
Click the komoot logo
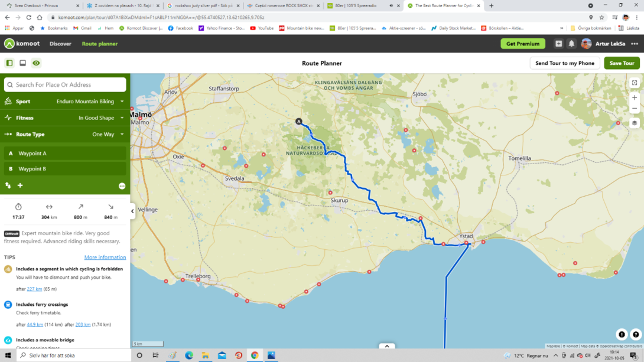point(22,44)
